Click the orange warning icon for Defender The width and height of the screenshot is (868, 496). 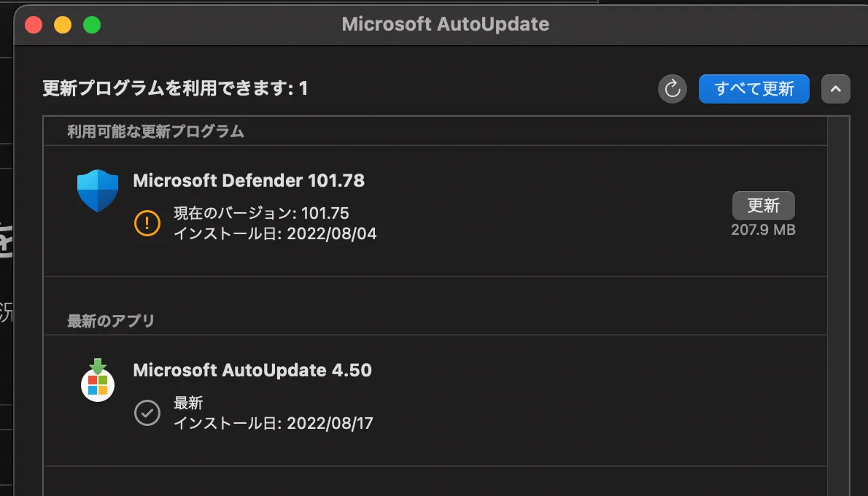point(147,222)
